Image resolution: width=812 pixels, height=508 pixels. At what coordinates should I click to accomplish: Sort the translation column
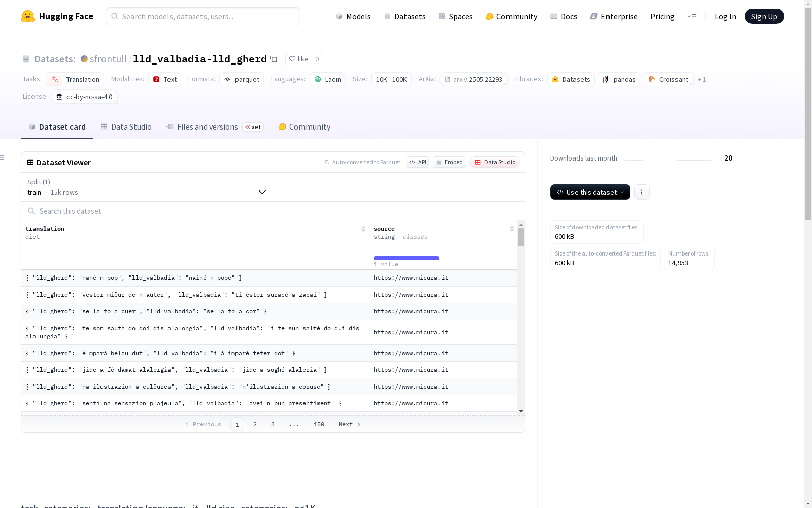[363, 229]
